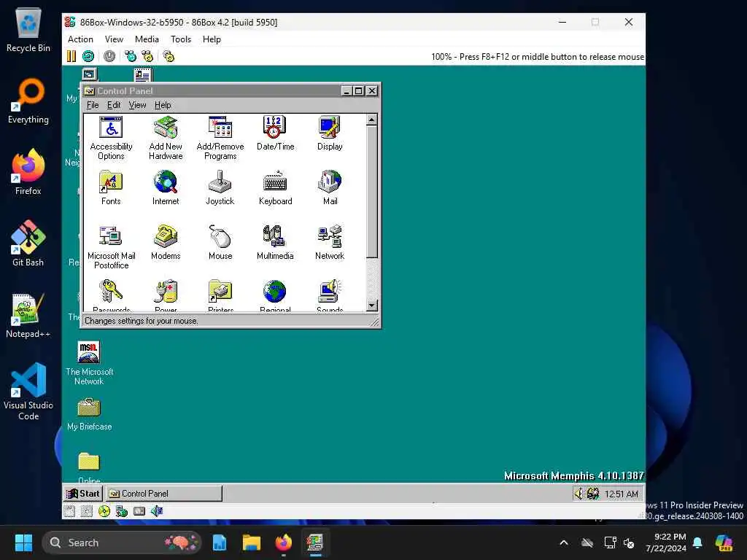This screenshot has height=560, width=747.
Task: Open the Help menu in 86Box
Action: [212, 39]
